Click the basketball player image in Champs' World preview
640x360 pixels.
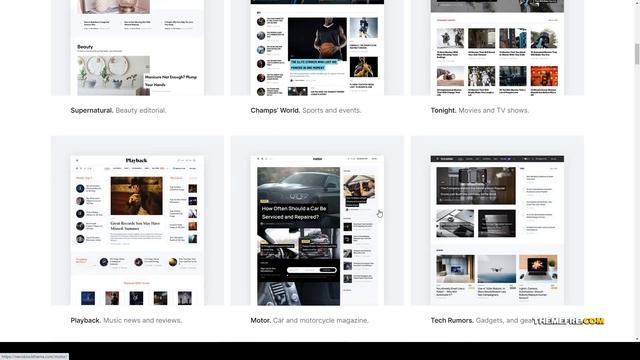(x=317, y=39)
